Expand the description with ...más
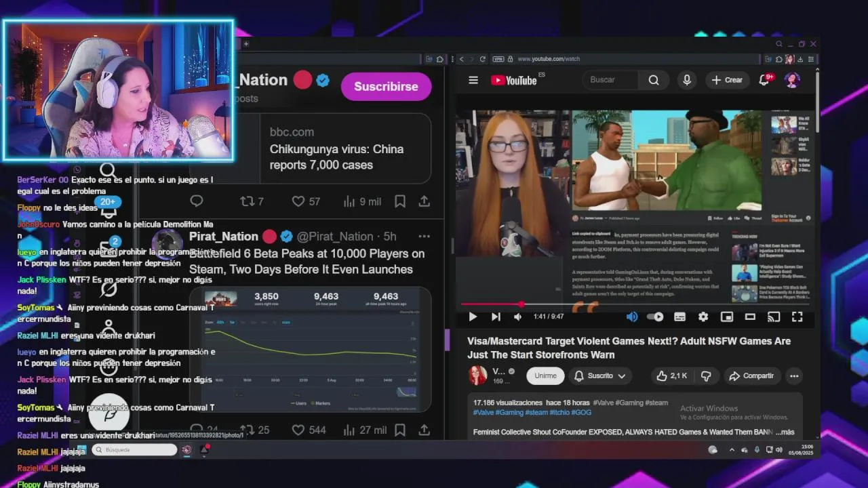 point(785,432)
